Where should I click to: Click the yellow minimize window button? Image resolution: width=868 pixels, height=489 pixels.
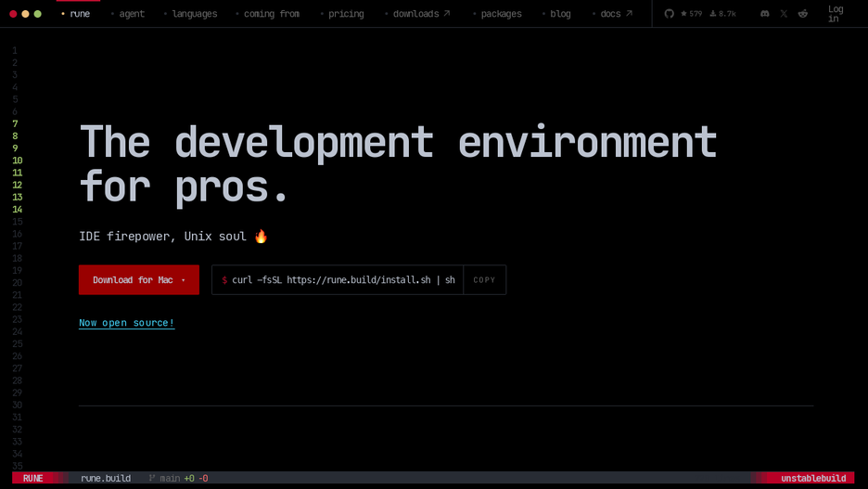pyautogui.click(x=25, y=14)
